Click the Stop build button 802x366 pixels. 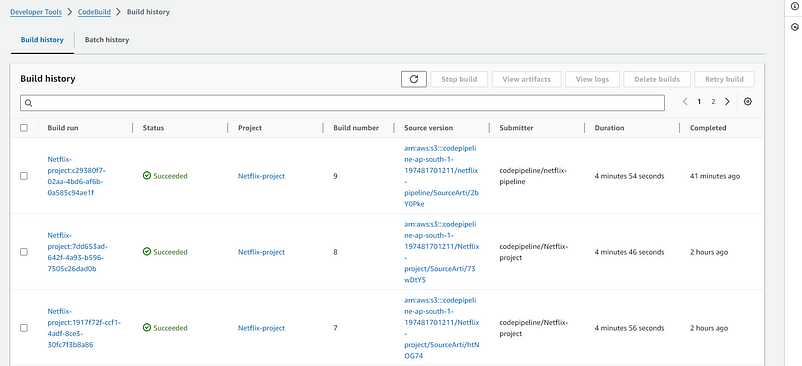click(459, 79)
